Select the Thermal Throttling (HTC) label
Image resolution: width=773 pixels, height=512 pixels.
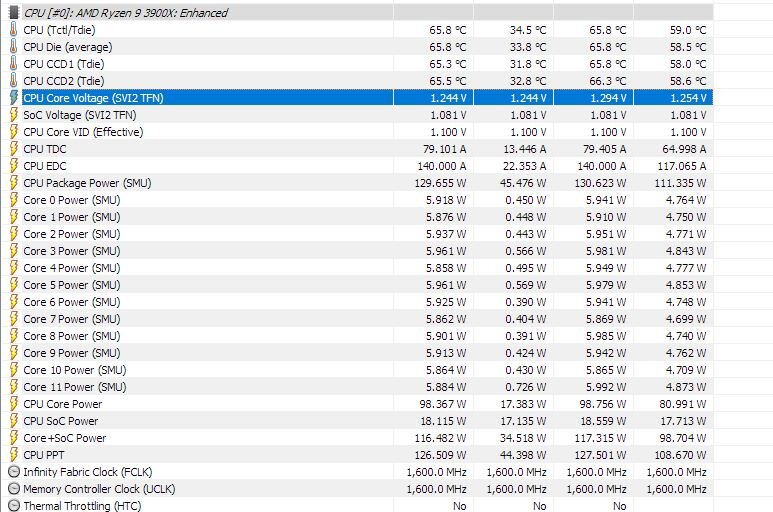82,506
